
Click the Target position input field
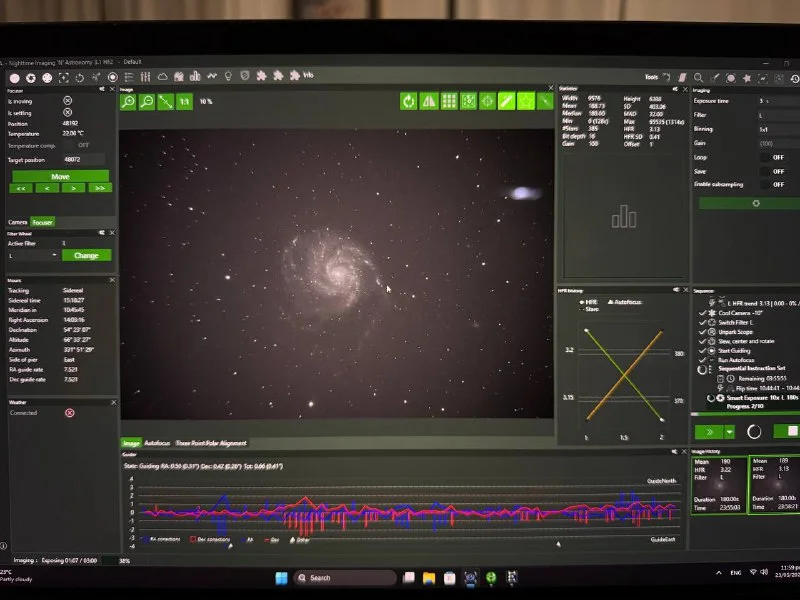[84, 159]
